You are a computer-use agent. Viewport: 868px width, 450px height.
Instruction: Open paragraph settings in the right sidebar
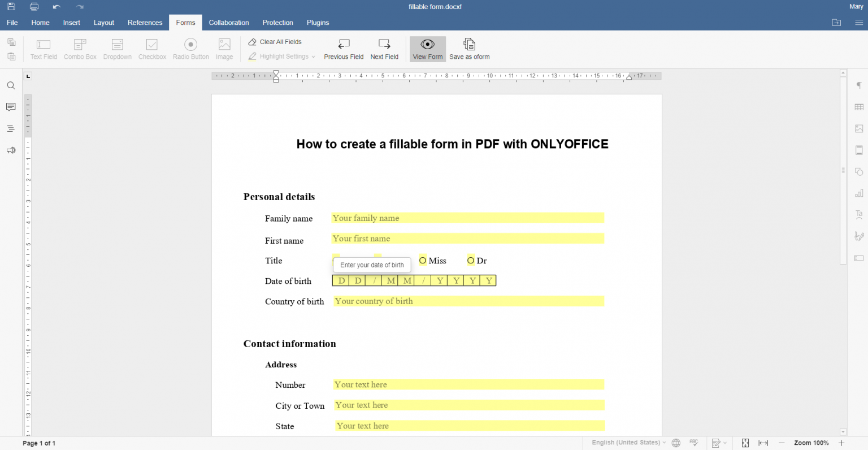pyautogui.click(x=859, y=85)
